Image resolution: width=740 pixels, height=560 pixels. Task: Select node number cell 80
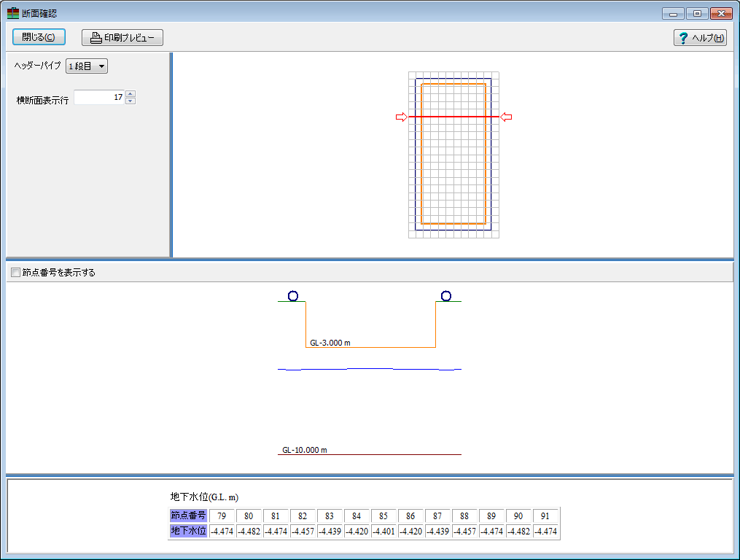(x=249, y=516)
